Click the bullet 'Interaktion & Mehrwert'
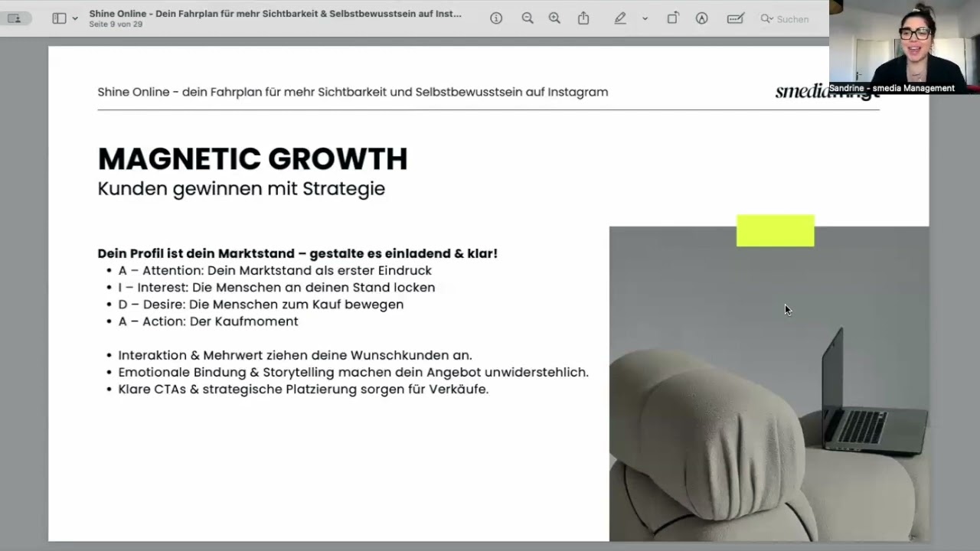980x551 pixels. [296, 355]
